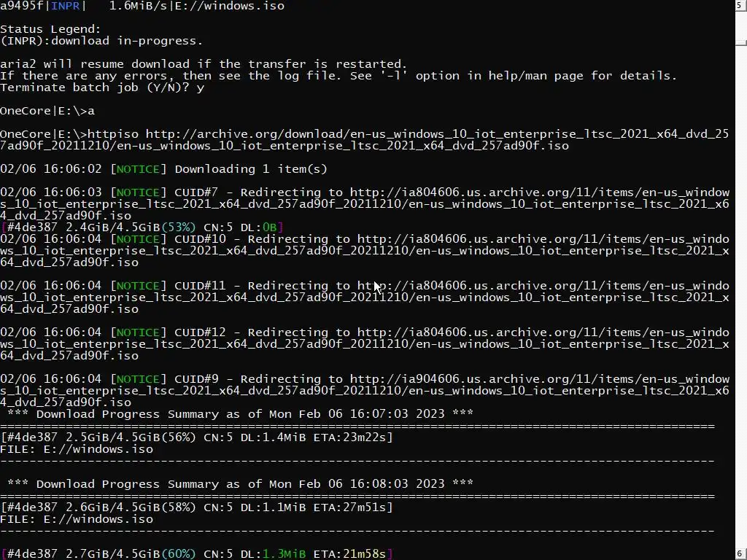
Task: Click the 2.5GiB/4.5GiB(56%) progress readout
Action: click(x=131, y=437)
